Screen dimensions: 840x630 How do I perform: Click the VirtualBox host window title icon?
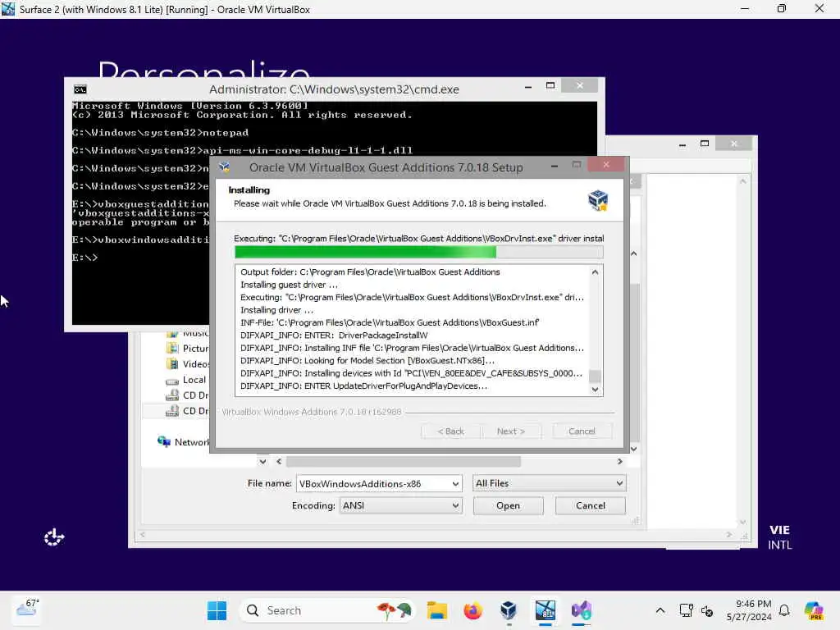pos(8,9)
